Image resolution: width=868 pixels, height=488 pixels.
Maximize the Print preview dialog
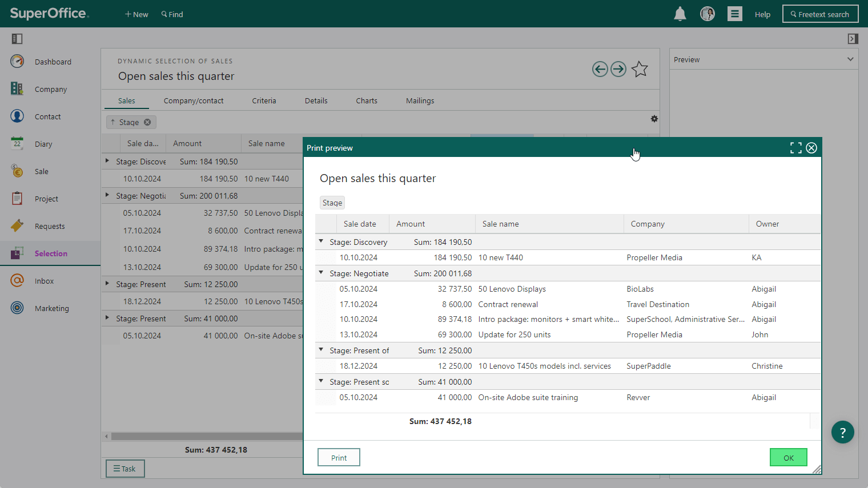pyautogui.click(x=796, y=148)
